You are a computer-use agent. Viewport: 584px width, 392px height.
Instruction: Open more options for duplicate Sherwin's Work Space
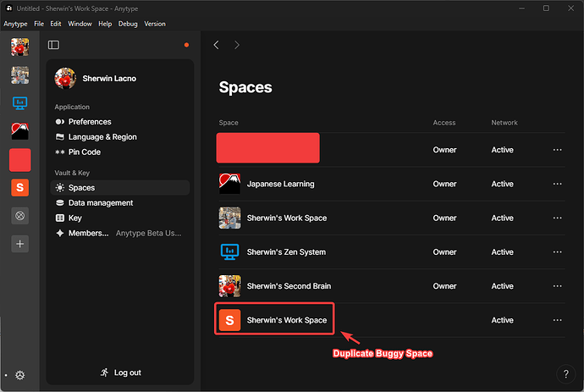tap(557, 320)
